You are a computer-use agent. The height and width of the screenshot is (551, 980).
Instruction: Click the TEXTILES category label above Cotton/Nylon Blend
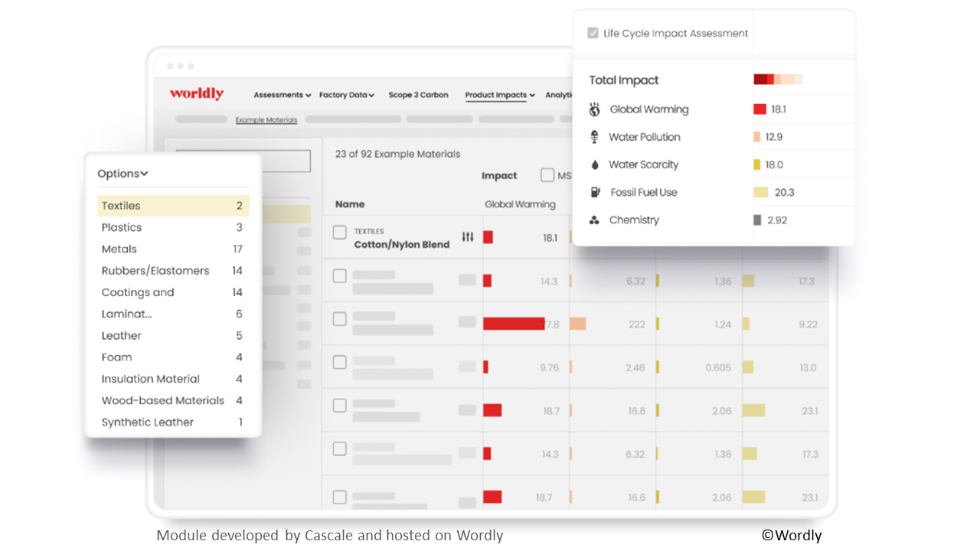pyautogui.click(x=369, y=231)
